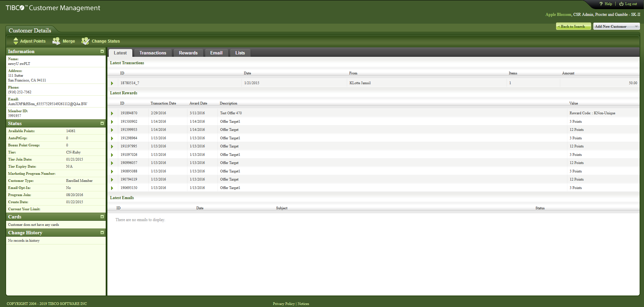The width and height of the screenshot is (644, 307).
Task: Click the Tier value CN-Ruby
Action: click(73, 152)
